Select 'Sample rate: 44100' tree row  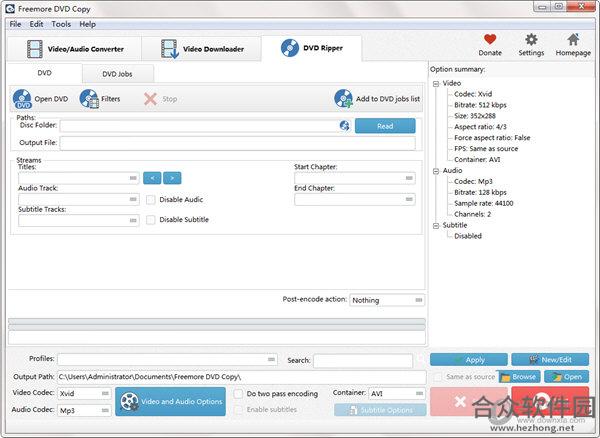[x=484, y=203]
